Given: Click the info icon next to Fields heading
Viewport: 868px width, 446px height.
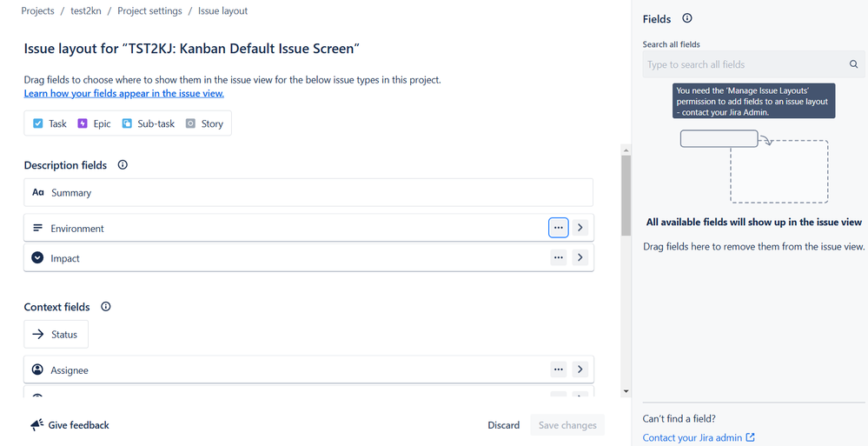Looking at the screenshot, I should point(687,18).
